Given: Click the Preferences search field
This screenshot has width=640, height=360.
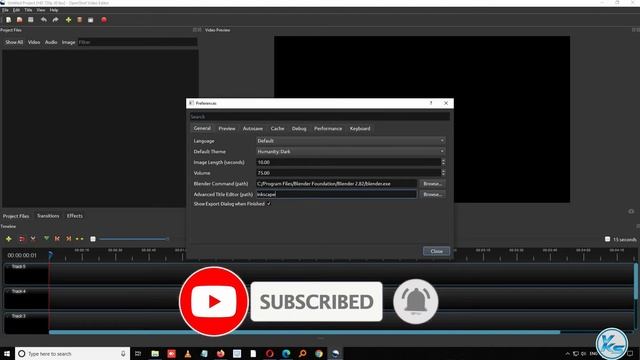Looking at the screenshot, I should tap(320, 117).
